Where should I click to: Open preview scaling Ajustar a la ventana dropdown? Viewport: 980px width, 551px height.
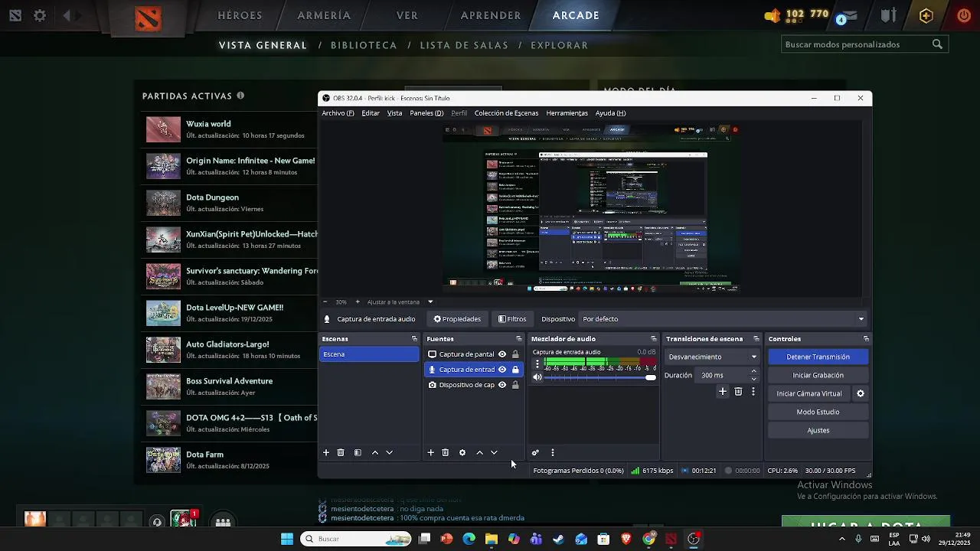click(400, 302)
